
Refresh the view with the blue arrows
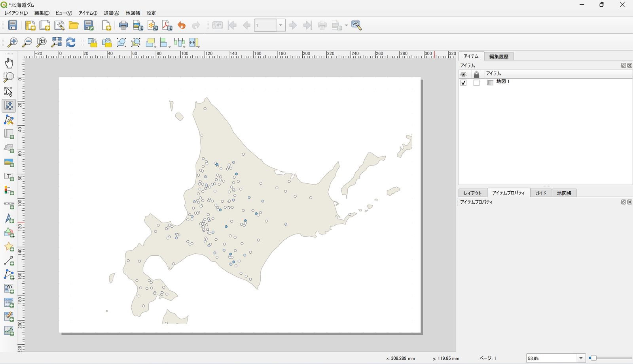coord(71,42)
